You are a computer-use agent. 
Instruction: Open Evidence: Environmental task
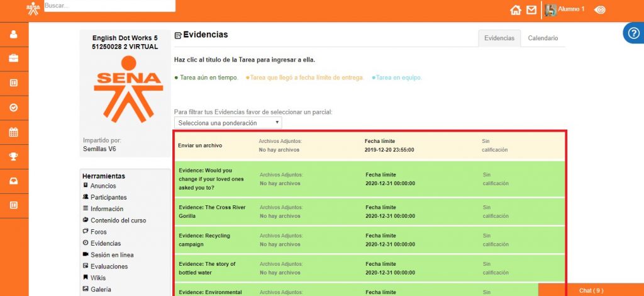(x=210, y=292)
